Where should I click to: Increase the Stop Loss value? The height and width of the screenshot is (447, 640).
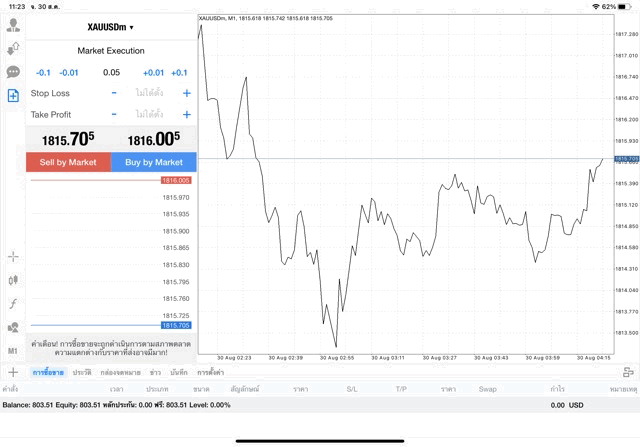pyautogui.click(x=186, y=93)
